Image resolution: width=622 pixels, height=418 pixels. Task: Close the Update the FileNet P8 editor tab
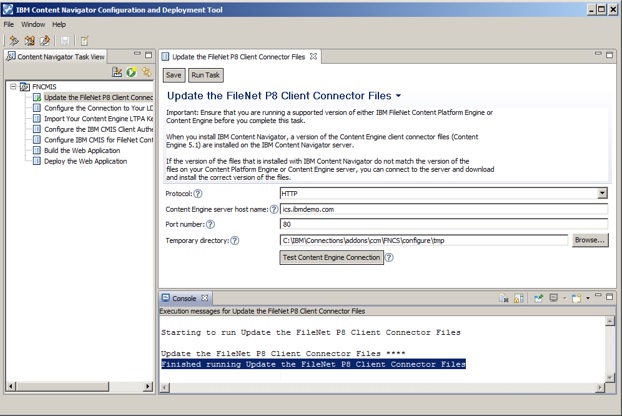tap(313, 56)
